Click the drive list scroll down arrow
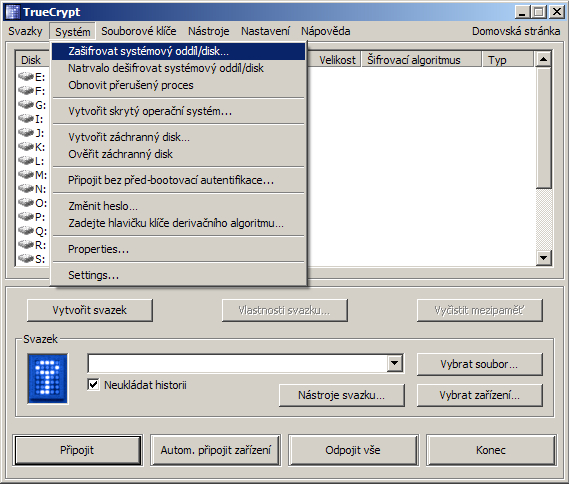This screenshot has height=484, width=569. coord(544,258)
